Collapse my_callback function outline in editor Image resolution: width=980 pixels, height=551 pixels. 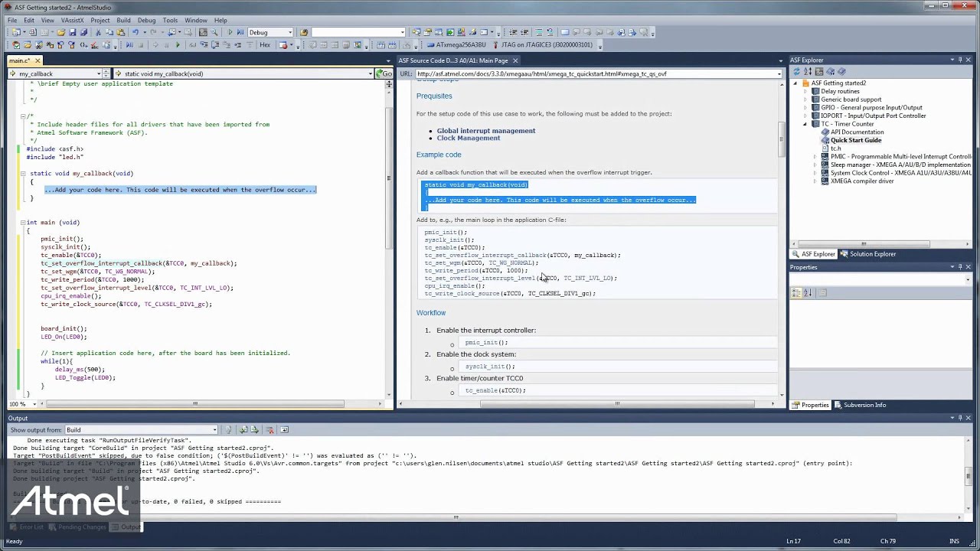click(23, 174)
